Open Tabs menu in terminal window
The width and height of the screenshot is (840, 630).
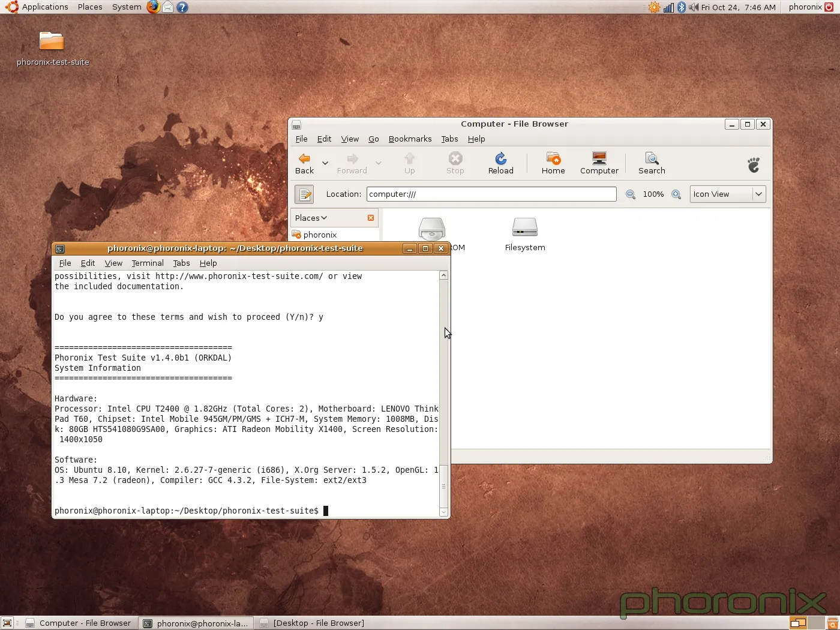click(181, 263)
